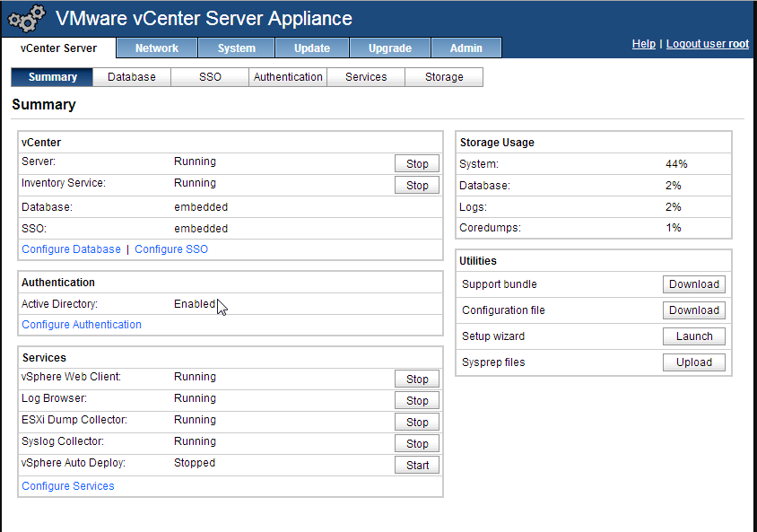Screen dimensions: 757x532
Task: Select the Database sub-tab
Action: [x=132, y=77]
